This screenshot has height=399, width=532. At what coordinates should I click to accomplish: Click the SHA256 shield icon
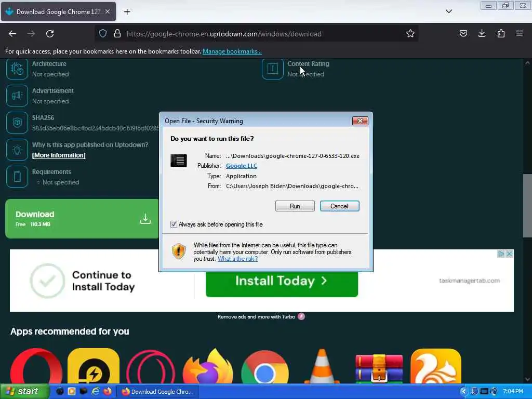coord(17,123)
